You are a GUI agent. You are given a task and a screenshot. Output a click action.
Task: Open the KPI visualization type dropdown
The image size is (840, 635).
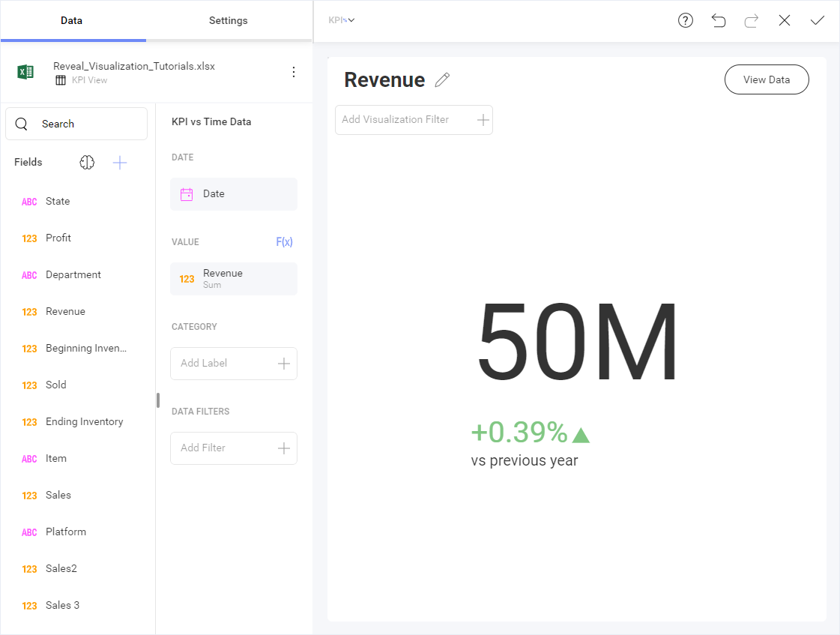click(342, 20)
